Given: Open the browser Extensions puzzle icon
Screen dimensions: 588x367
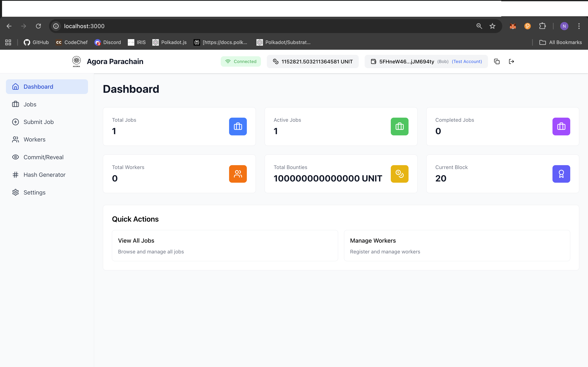Looking at the screenshot, I should [x=542, y=26].
